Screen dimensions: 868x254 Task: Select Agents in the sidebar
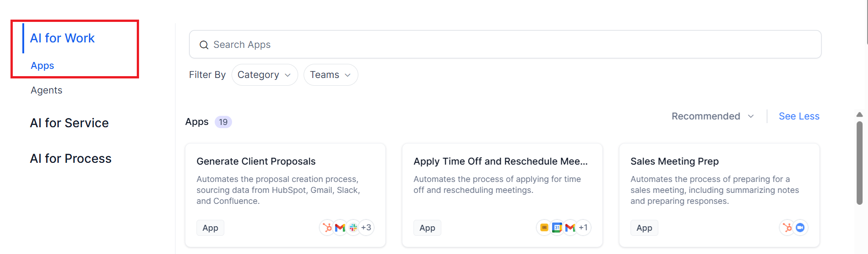[x=46, y=90]
